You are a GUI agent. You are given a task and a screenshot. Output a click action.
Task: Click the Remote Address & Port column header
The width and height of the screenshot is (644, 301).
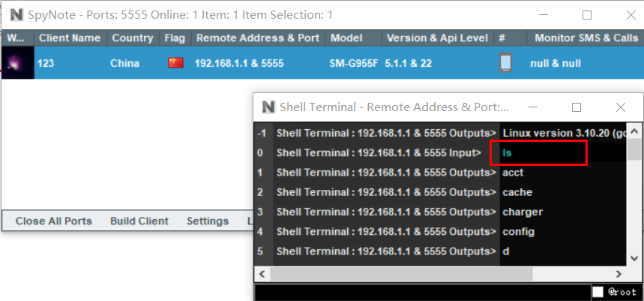coord(257,38)
